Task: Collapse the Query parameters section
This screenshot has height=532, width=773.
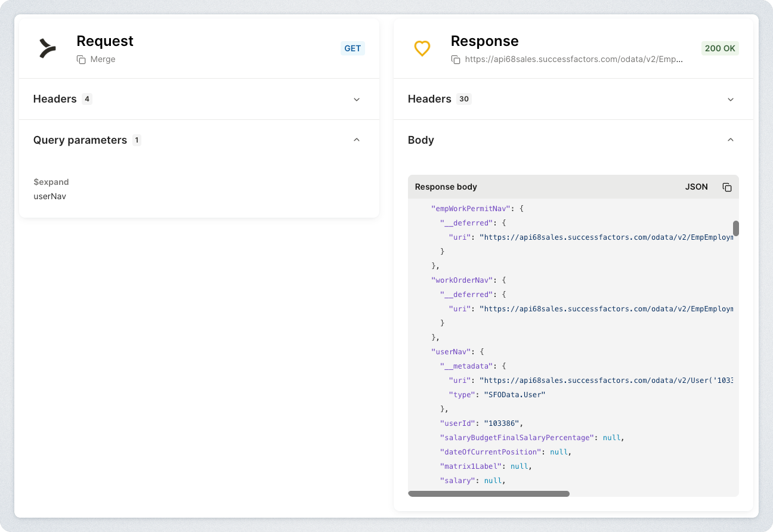Action: pos(357,140)
